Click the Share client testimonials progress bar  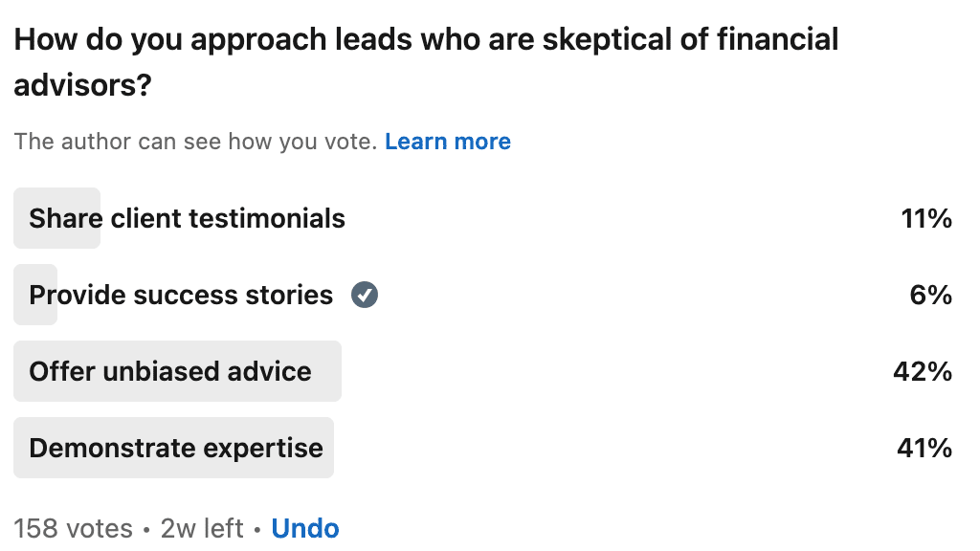(x=56, y=218)
